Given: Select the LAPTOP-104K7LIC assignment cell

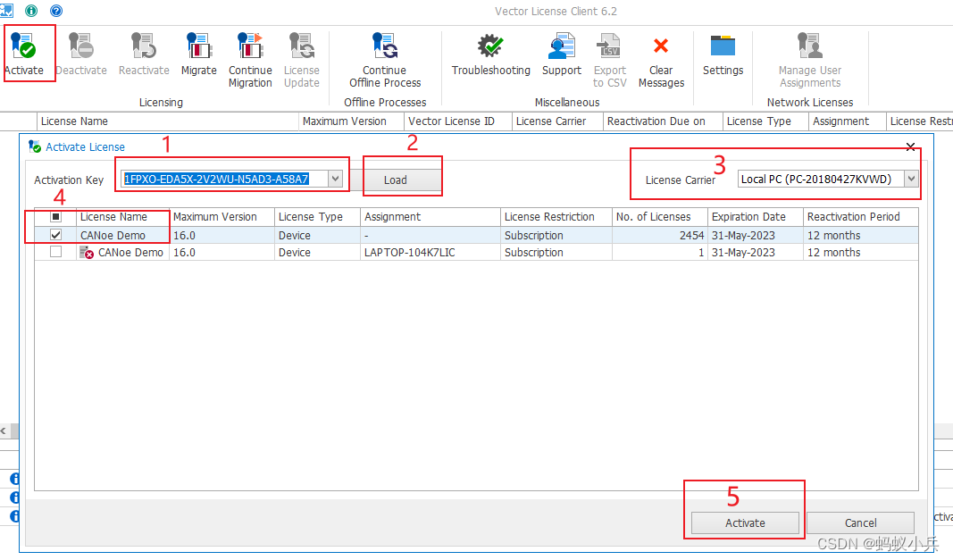Looking at the screenshot, I should pyautogui.click(x=431, y=253).
